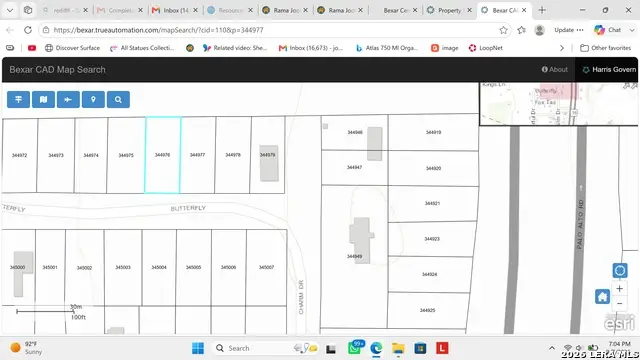
Task: Select parcel 345001
Action: pyautogui.click(x=50, y=267)
